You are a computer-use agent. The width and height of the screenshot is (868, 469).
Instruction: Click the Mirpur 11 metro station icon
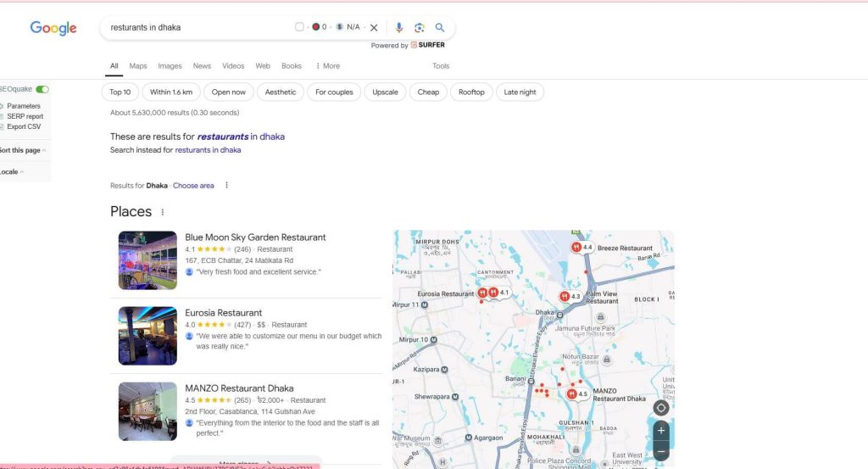tap(425, 304)
